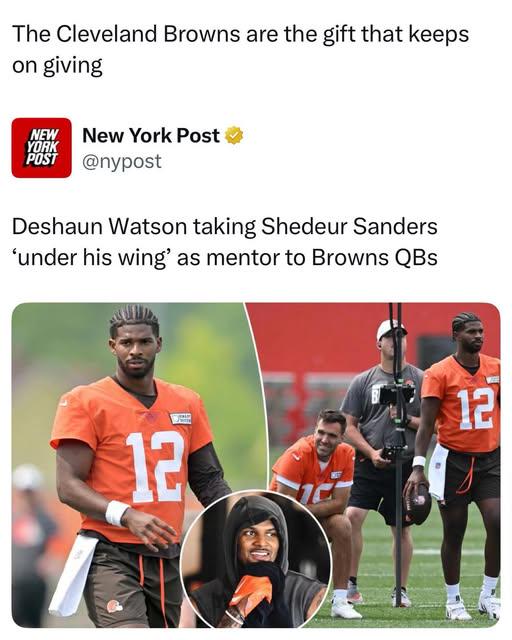Screen dimensions: 512x640
Task: Click the gold verified badge
Action: pos(234,136)
